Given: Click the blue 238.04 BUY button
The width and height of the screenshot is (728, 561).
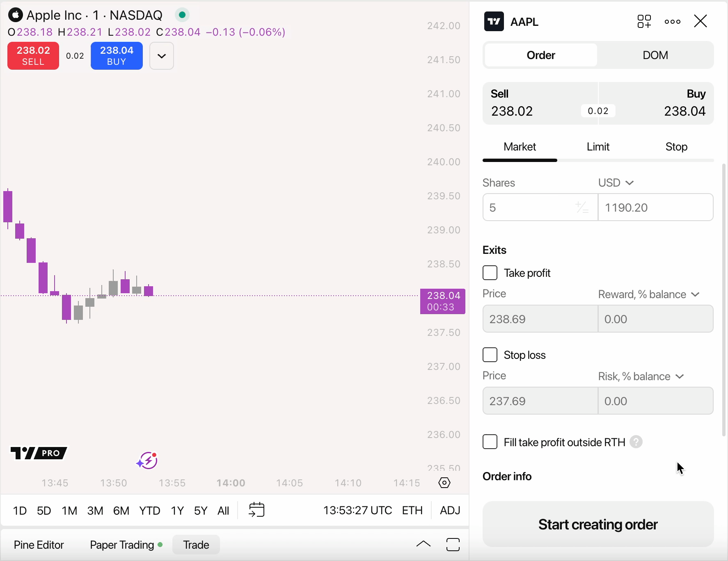Looking at the screenshot, I should (117, 56).
